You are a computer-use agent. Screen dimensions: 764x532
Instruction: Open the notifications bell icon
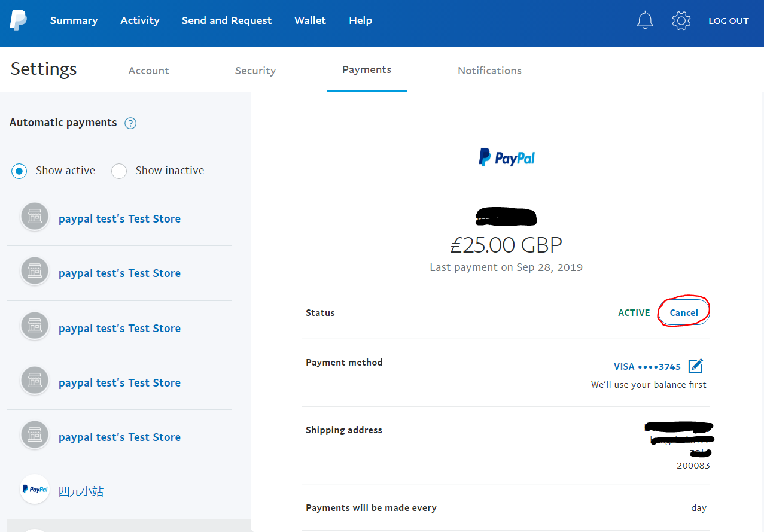point(645,20)
